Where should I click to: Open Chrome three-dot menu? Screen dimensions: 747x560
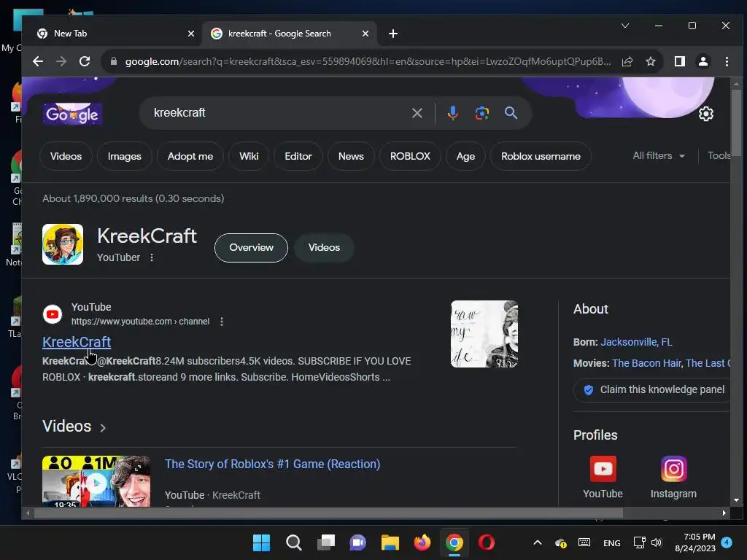727,61
